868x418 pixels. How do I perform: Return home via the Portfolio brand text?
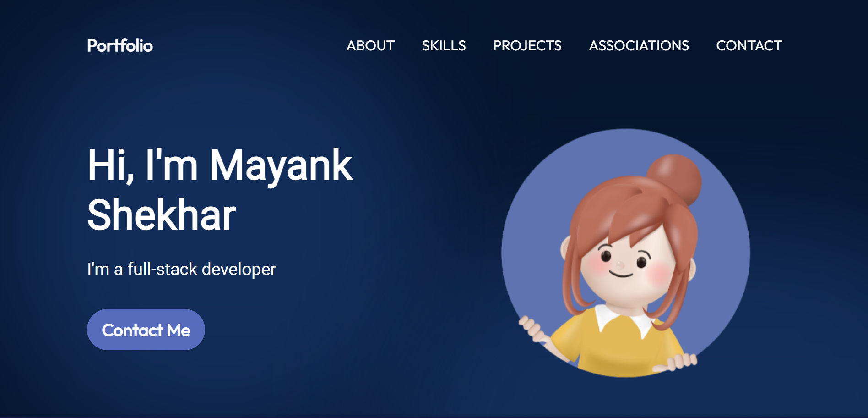click(x=120, y=45)
